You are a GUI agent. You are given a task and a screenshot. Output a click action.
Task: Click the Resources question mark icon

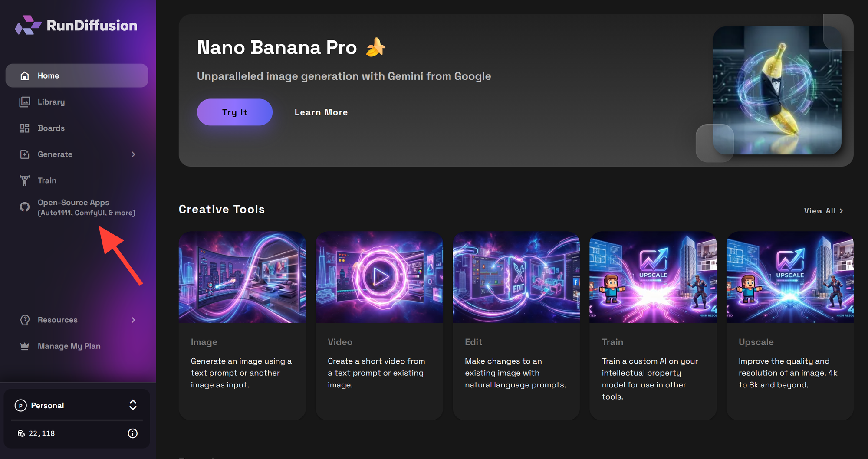pyautogui.click(x=25, y=320)
